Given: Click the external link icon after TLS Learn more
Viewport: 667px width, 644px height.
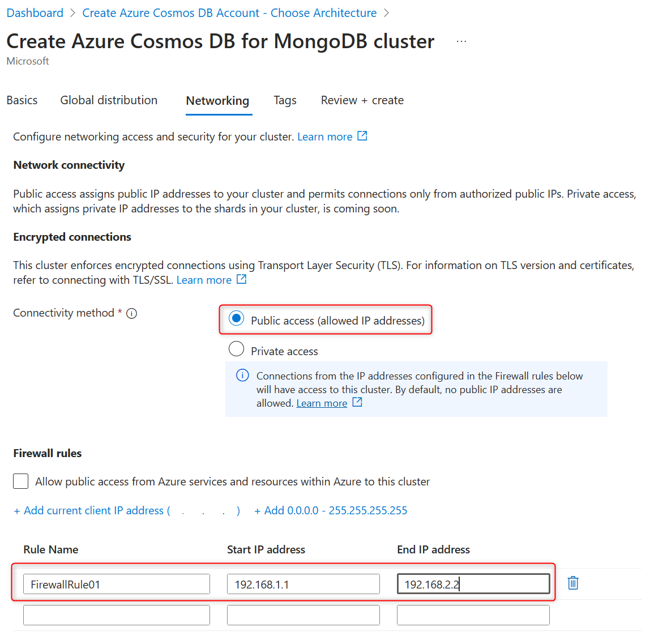Looking at the screenshot, I should pyautogui.click(x=242, y=279).
